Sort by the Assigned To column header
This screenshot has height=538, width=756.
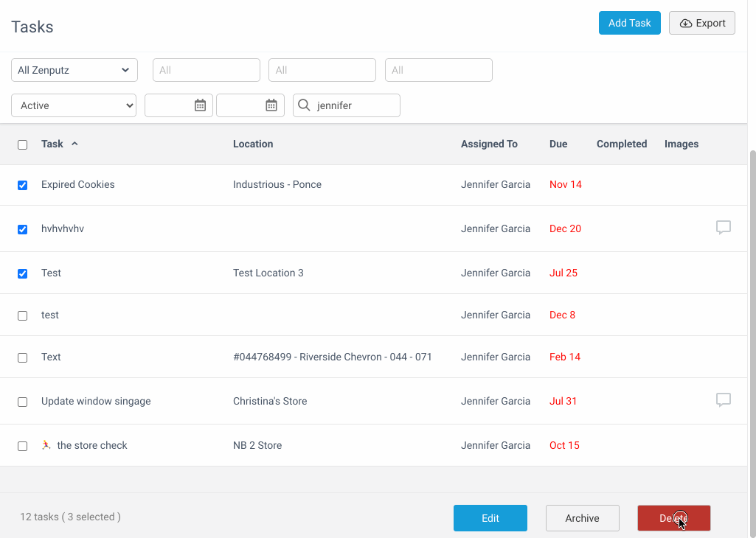click(489, 144)
